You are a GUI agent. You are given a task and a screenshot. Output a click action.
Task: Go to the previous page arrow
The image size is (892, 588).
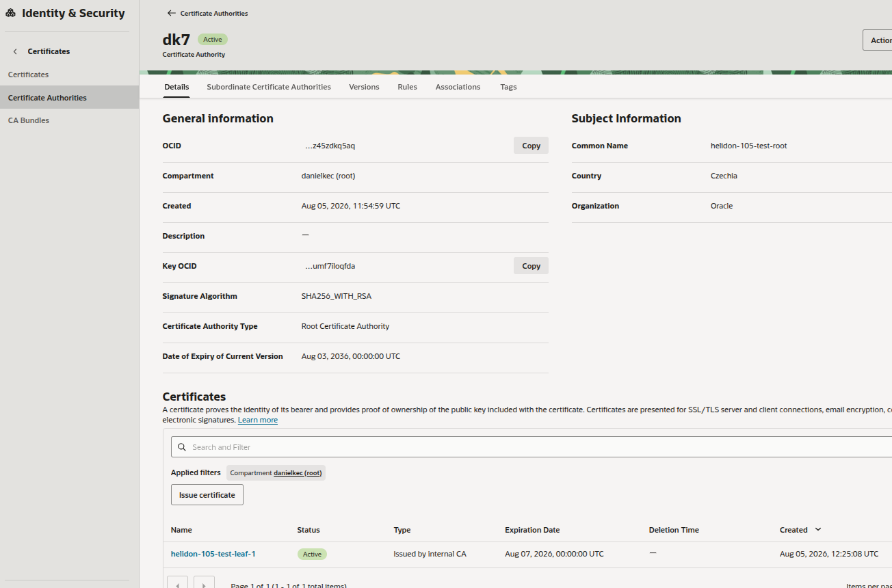178,585
